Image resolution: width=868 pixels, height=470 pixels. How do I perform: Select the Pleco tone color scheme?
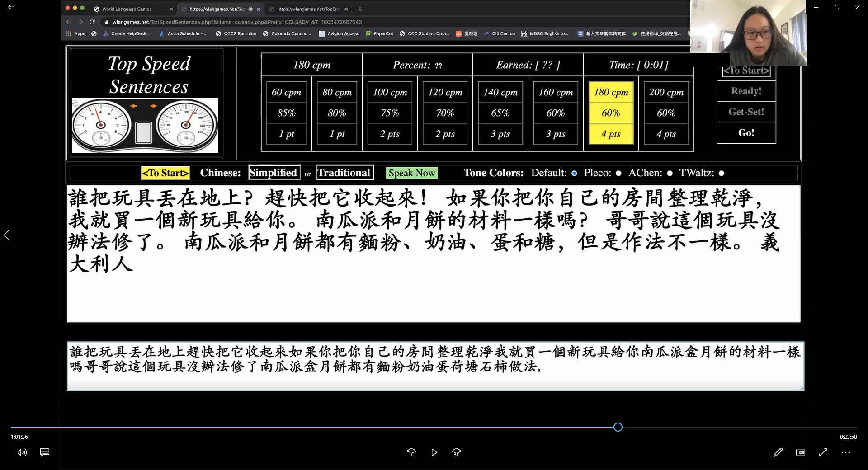tap(618, 173)
